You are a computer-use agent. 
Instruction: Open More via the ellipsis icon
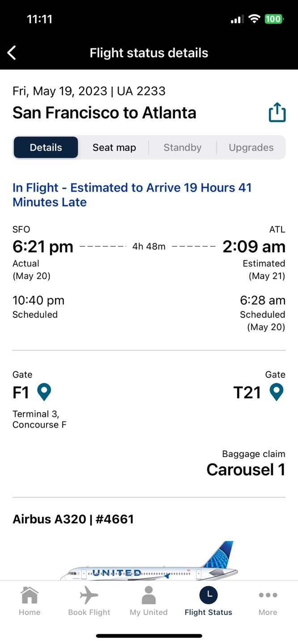[268, 595]
